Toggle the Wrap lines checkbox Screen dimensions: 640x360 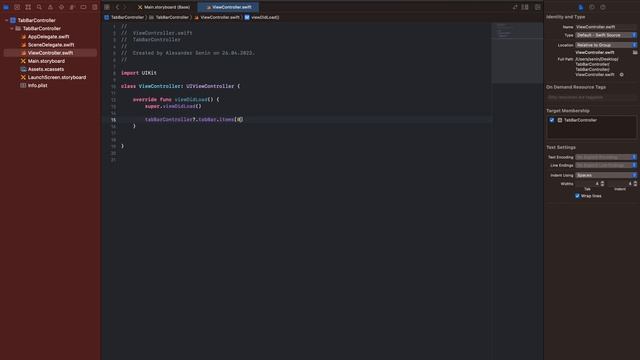(577, 196)
